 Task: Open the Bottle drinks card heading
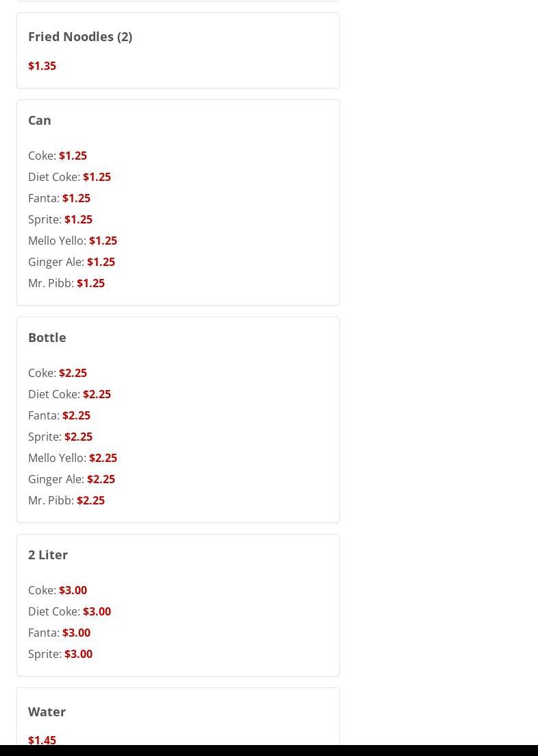pos(47,337)
